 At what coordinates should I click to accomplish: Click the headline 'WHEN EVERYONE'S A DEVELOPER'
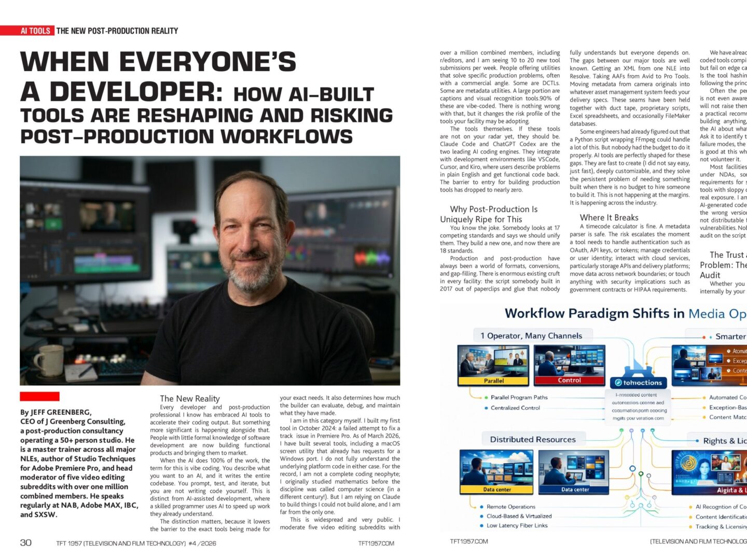158,77
